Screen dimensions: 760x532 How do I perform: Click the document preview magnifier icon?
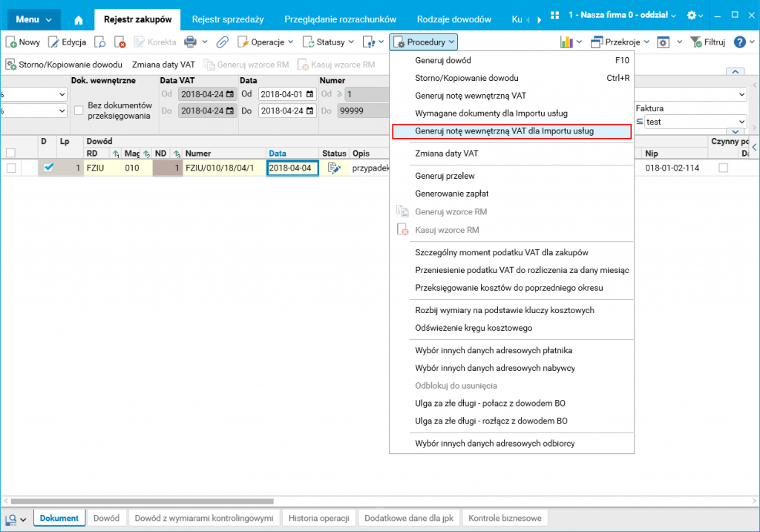click(x=100, y=42)
